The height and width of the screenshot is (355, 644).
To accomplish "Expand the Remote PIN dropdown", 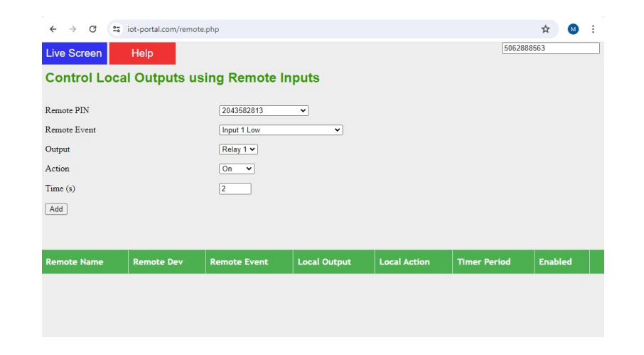I will click(x=264, y=110).
